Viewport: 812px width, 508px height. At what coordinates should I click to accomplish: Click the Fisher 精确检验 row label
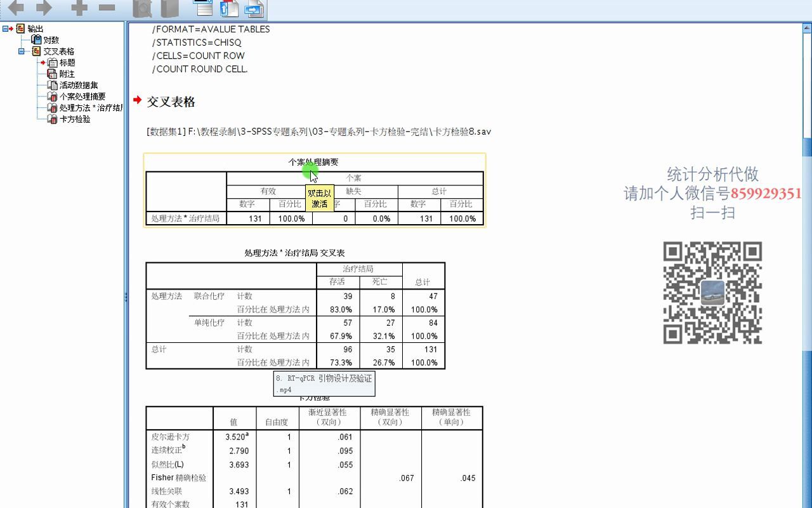(179, 478)
